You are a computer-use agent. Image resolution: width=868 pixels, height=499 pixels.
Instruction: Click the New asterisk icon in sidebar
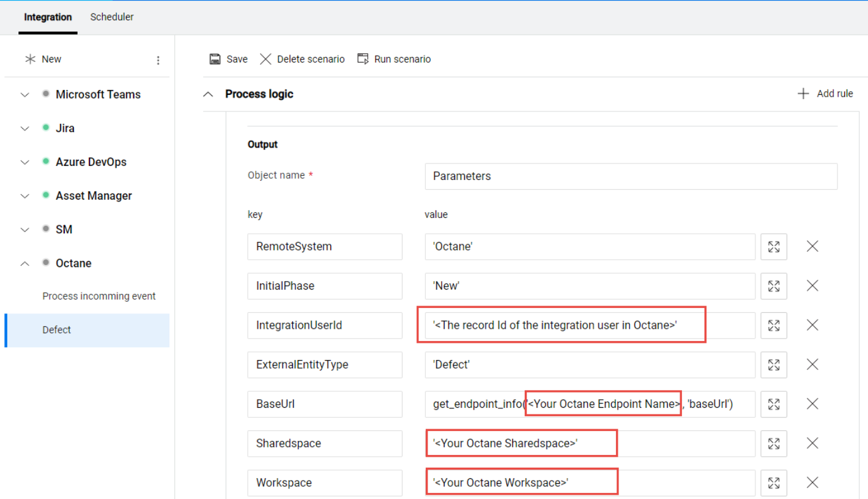[29, 58]
